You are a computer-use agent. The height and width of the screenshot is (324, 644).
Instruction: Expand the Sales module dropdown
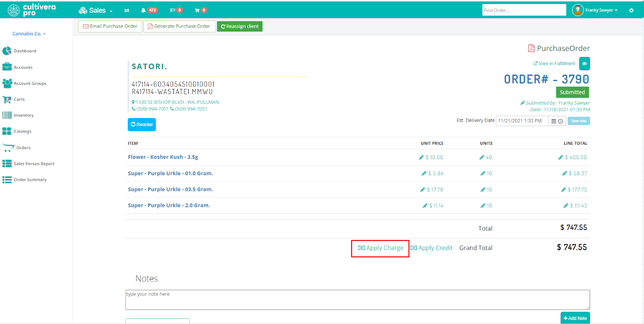pyautogui.click(x=96, y=10)
